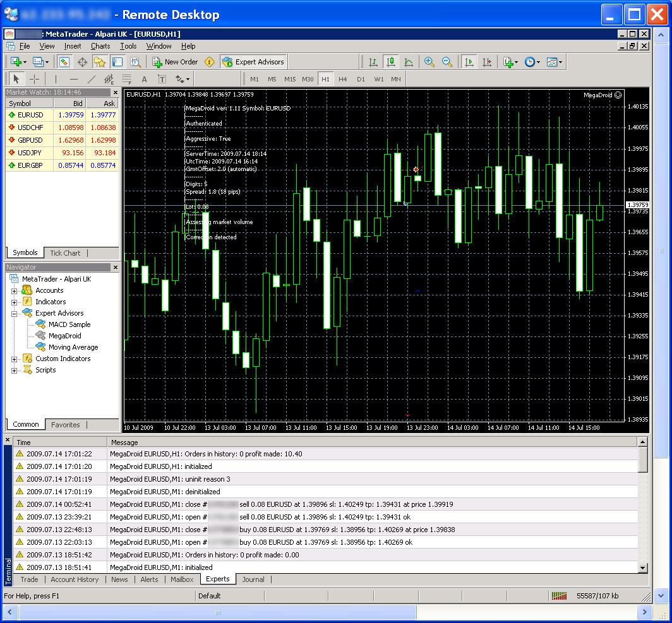Open the Charts menu

tap(100, 46)
